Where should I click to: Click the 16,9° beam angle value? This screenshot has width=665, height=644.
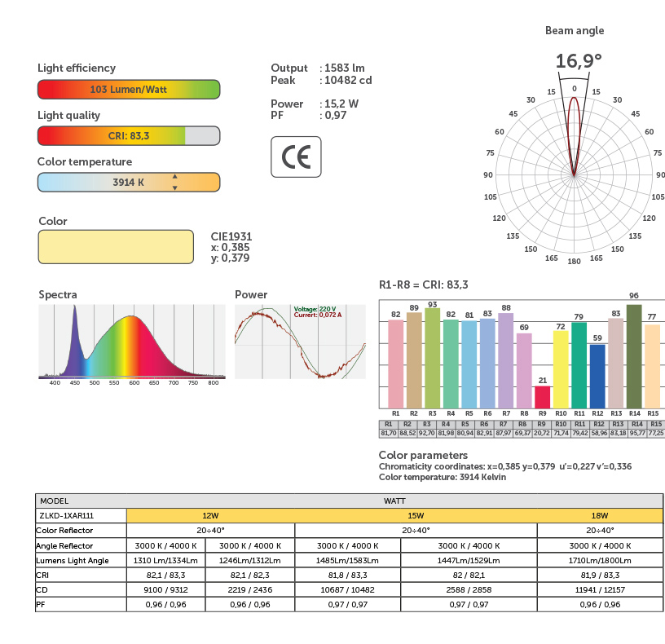(x=579, y=61)
